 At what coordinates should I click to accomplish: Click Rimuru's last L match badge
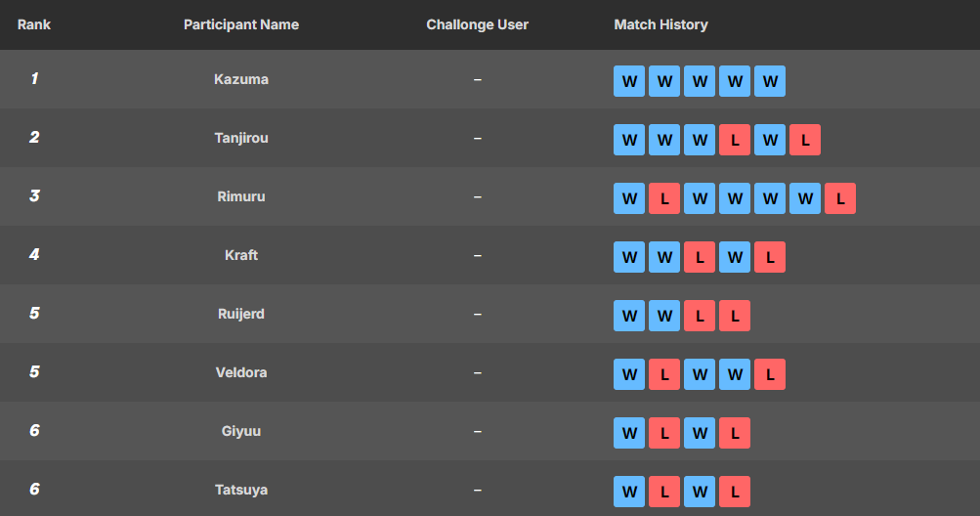tap(840, 198)
